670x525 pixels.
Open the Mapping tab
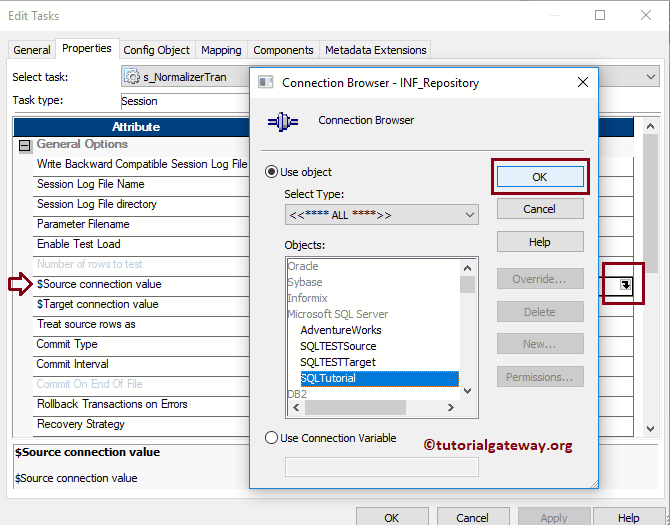pos(221,50)
